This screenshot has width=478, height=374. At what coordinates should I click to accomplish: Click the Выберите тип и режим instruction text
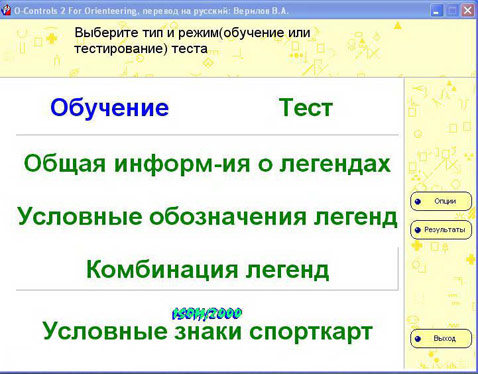(x=192, y=41)
